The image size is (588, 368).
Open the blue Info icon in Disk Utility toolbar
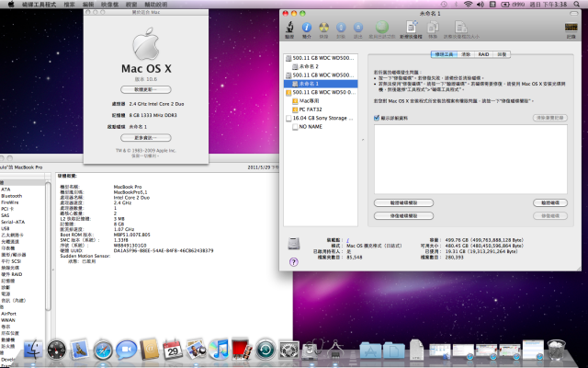coord(306,28)
